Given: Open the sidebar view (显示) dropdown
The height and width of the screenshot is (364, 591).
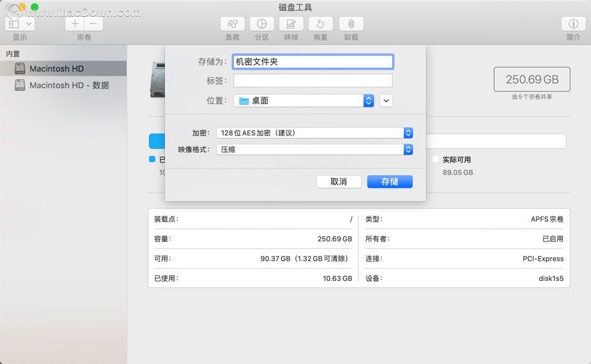Looking at the screenshot, I should 20,24.
